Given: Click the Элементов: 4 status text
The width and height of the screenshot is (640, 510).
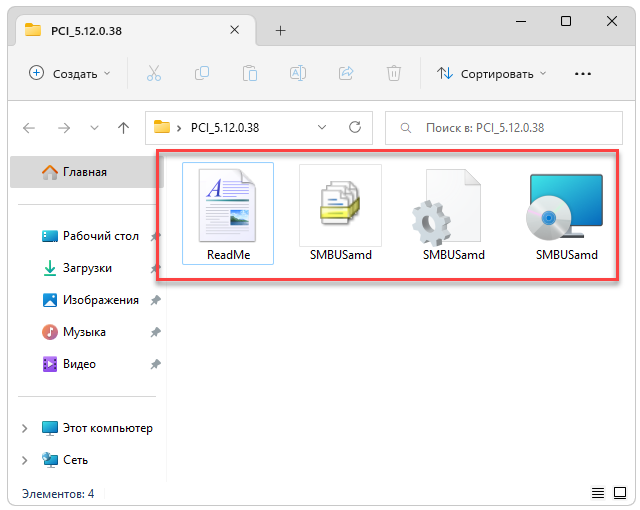Looking at the screenshot, I should pyautogui.click(x=58, y=494).
